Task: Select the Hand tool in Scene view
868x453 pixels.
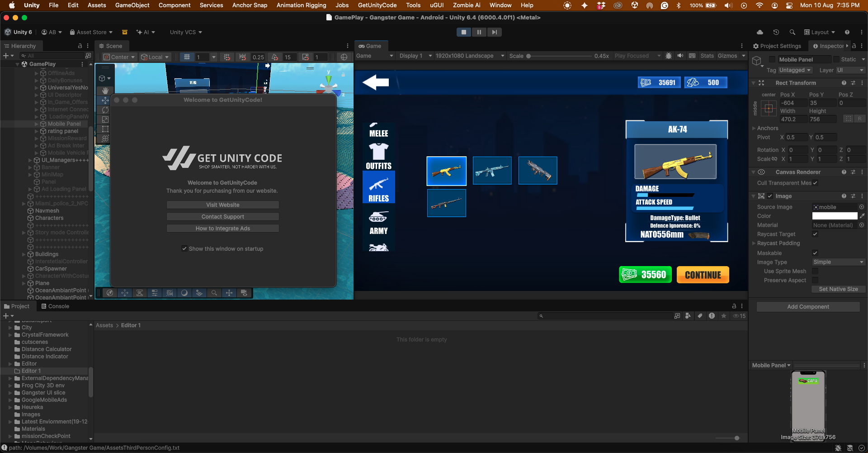Action: point(105,91)
